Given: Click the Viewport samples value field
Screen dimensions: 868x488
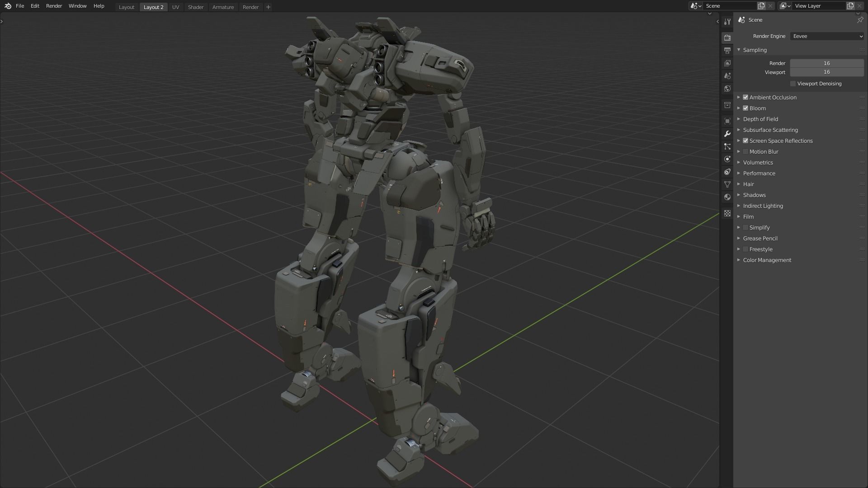Looking at the screenshot, I should 827,72.
